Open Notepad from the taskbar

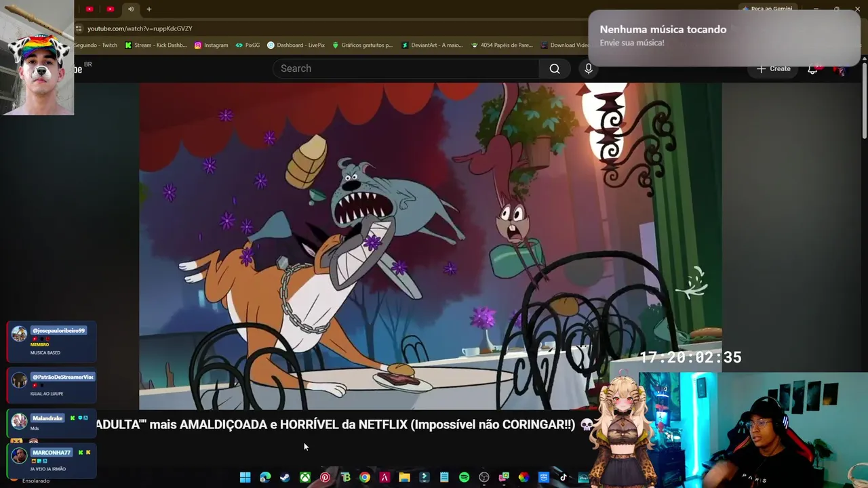pyautogui.click(x=444, y=477)
